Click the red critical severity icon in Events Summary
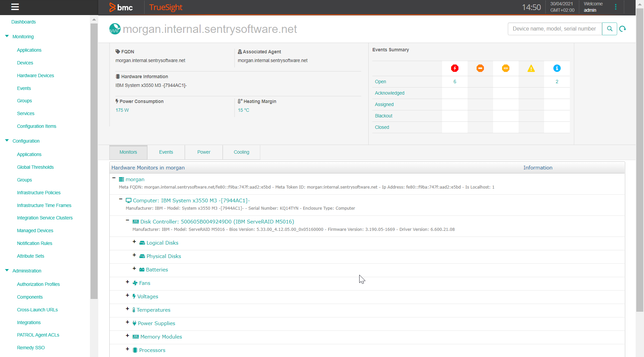Screen dimensions: 644x357 click(455, 68)
